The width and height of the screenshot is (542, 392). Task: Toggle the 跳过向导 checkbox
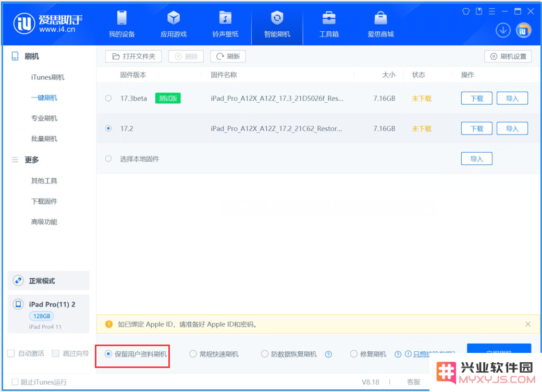(55, 353)
